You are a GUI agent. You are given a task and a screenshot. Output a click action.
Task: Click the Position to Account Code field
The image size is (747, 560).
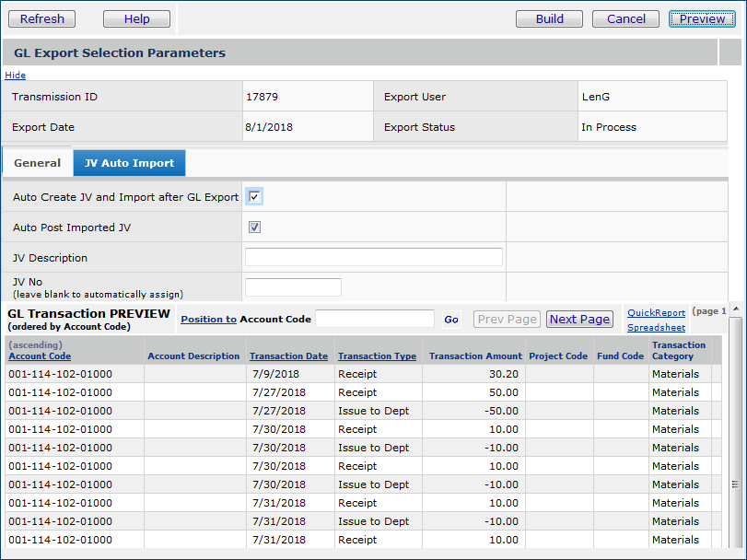click(x=374, y=319)
